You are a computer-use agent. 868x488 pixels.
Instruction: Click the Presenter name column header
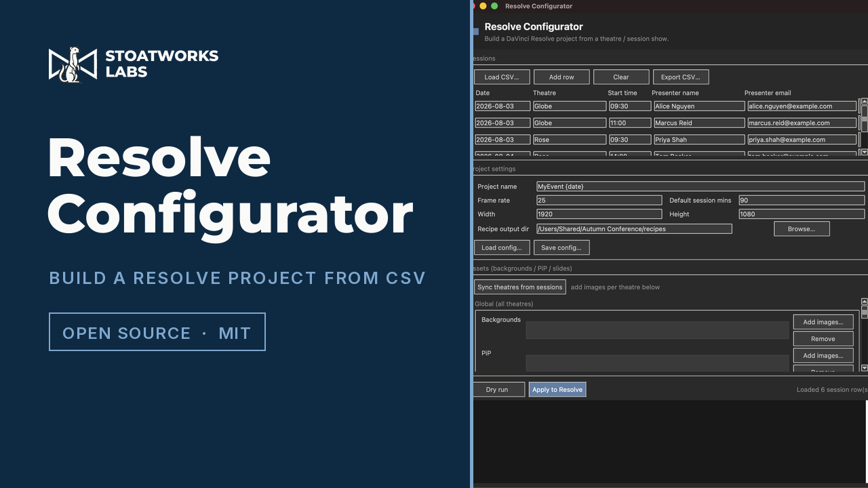675,93
